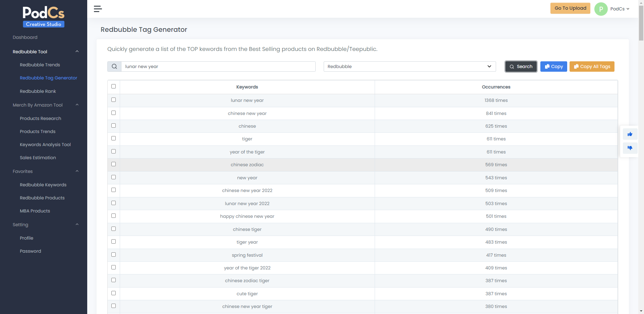Viewport: 644px width, 314px height.
Task: Click the 'tiger year' keyword cell
Action: point(247,242)
